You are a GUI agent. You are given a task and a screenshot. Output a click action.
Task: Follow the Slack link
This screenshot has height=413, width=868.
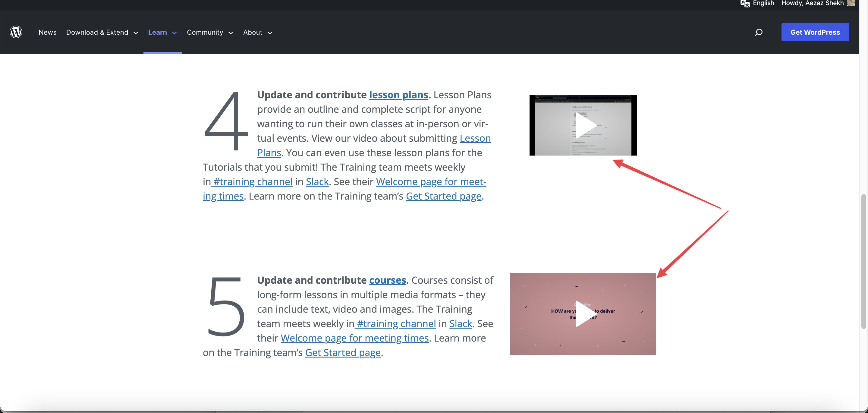pyautogui.click(x=317, y=181)
